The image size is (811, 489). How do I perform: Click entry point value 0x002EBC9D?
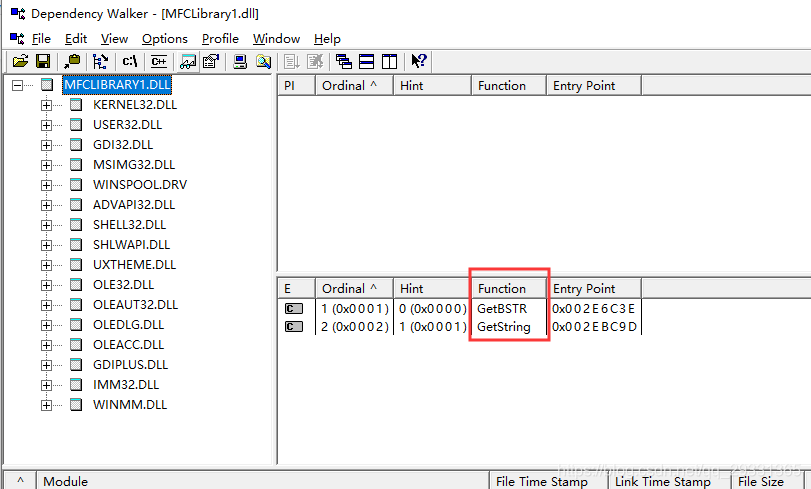click(594, 327)
